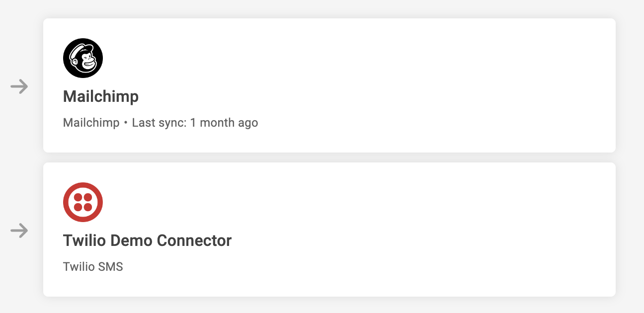Click the 'Last sync:' label text
Screen dimensions: 644x313
[x=159, y=123]
